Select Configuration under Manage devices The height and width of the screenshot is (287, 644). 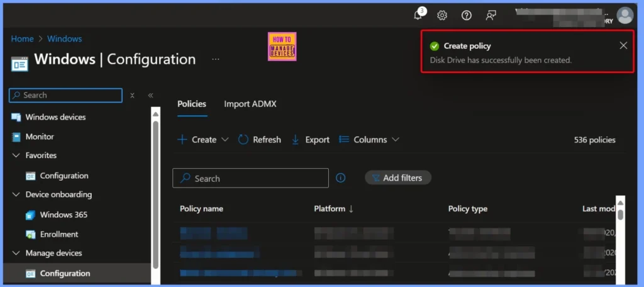65,273
